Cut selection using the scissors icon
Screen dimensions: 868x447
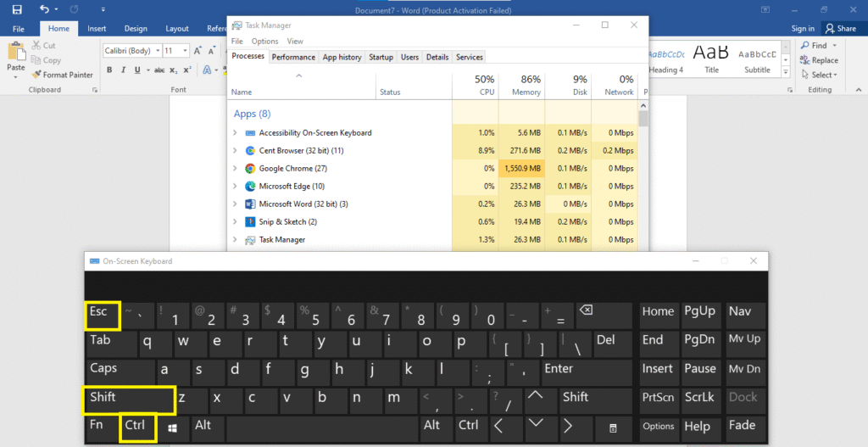click(x=44, y=46)
